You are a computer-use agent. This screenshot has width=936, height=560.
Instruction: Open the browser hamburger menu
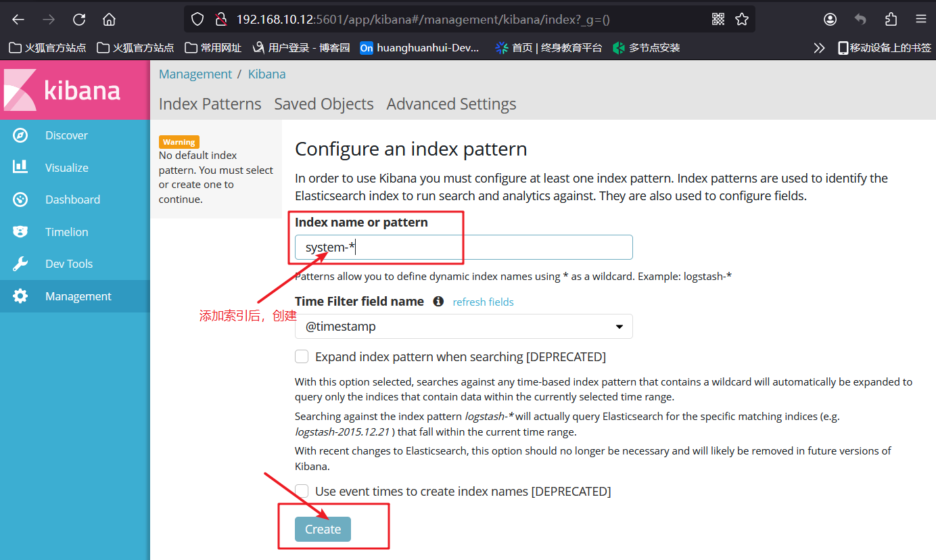coord(920,20)
